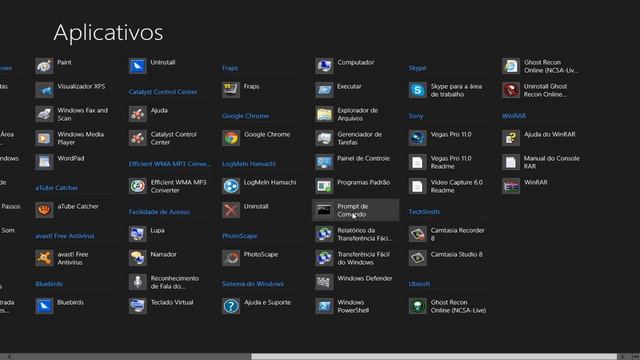Open Catalyst Ajuda icon
The width and height of the screenshot is (640, 360).
click(x=138, y=114)
